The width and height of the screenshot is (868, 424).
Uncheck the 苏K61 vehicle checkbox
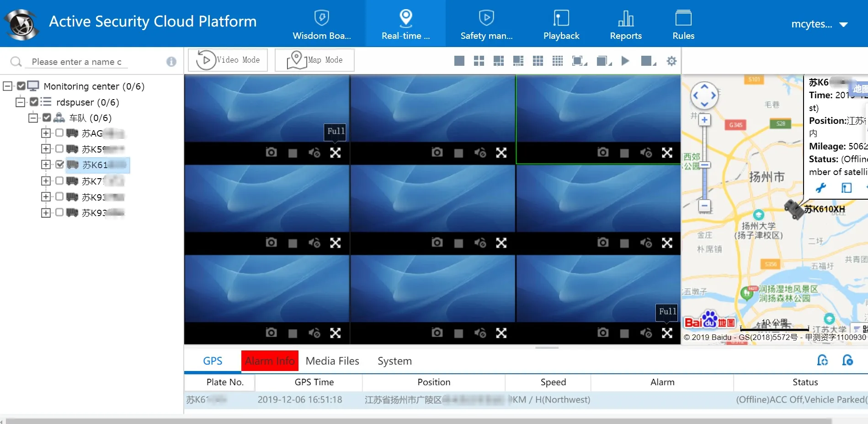pos(59,164)
